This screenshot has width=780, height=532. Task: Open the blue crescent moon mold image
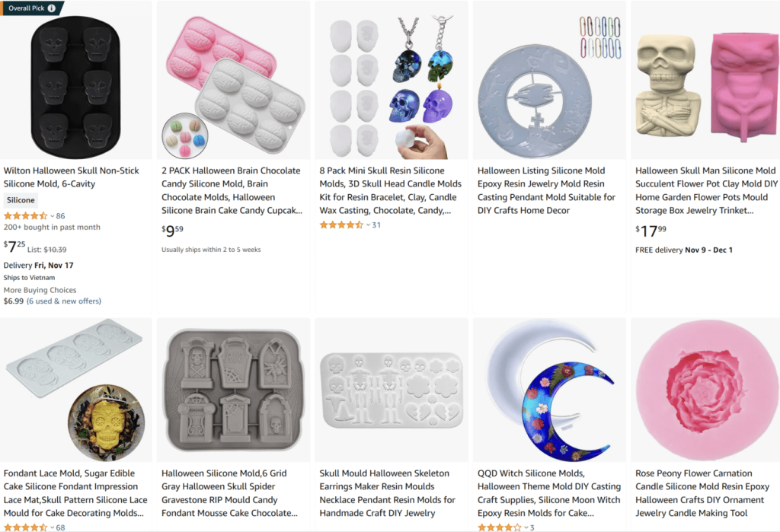coord(549,390)
